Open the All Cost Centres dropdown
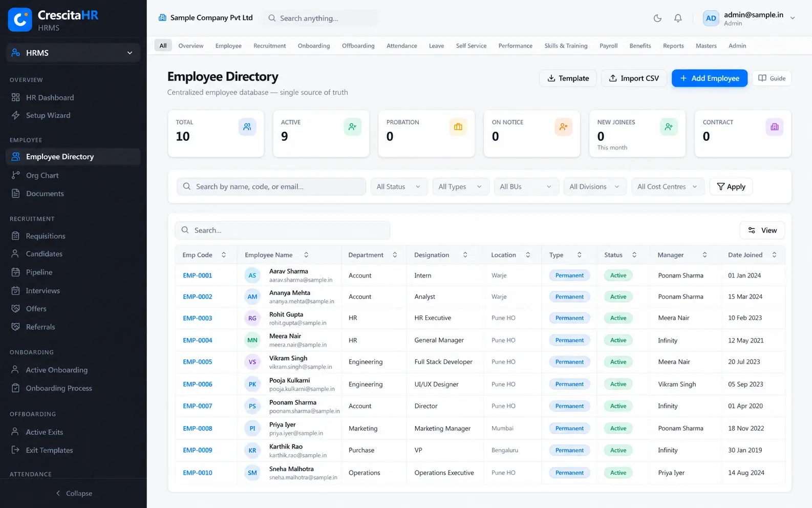 pos(668,187)
